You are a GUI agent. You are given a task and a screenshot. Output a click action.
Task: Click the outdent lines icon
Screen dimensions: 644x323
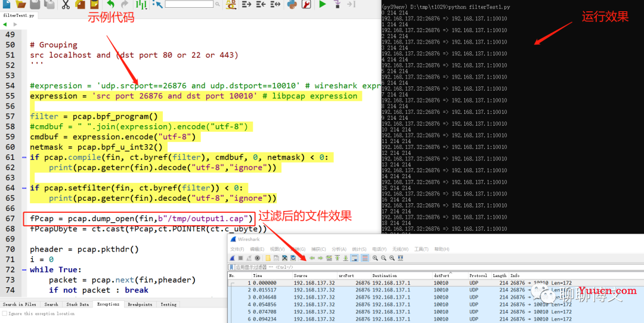tap(261, 4)
